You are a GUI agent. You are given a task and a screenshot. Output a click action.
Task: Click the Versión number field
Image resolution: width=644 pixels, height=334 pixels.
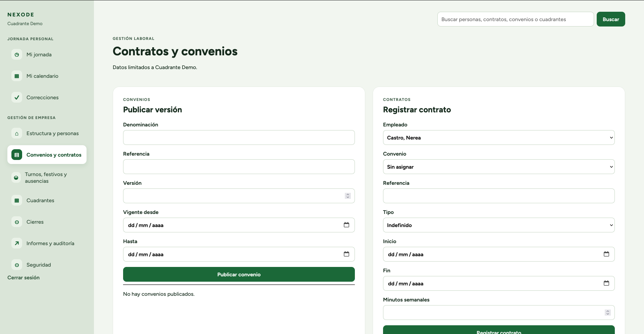239,196
